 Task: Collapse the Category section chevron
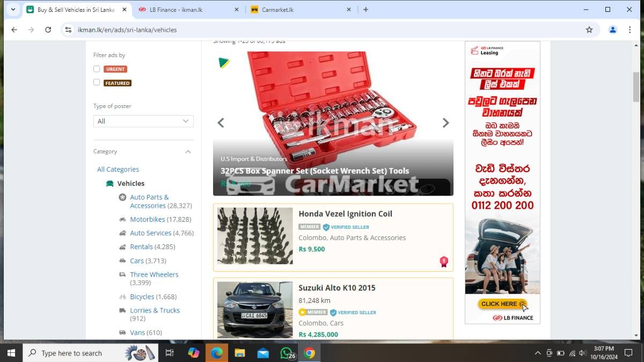(188, 152)
